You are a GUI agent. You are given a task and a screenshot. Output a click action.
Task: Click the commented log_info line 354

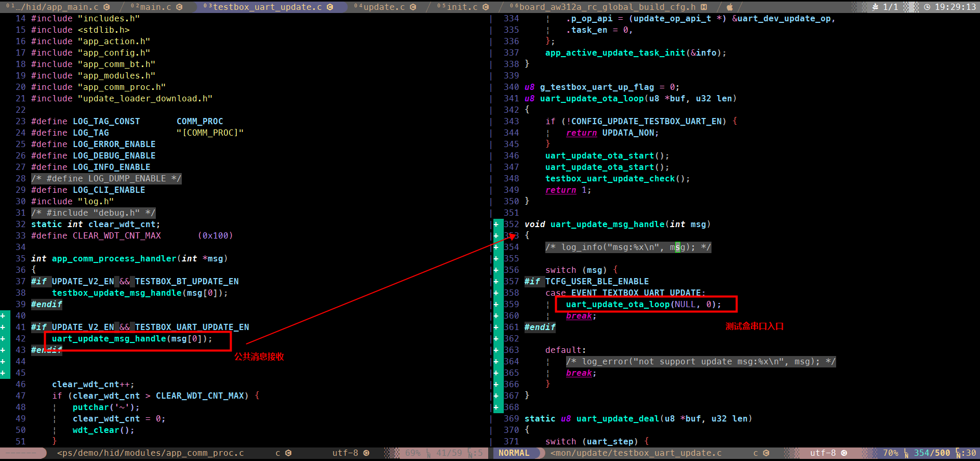(x=628, y=247)
